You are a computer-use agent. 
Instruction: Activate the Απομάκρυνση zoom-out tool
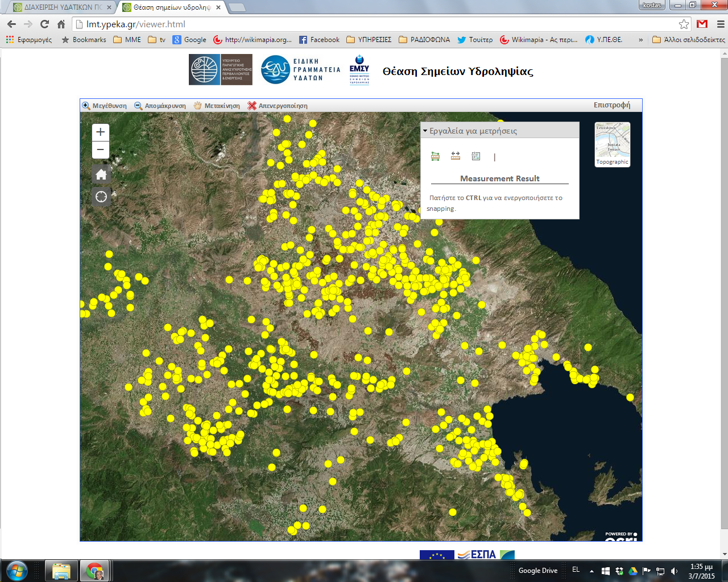[160, 106]
